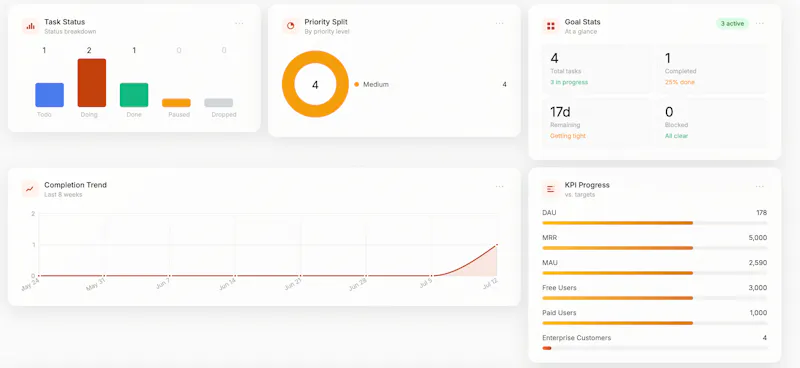
Task: Click the Task Status bar chart icon
Action: [30, 26]
